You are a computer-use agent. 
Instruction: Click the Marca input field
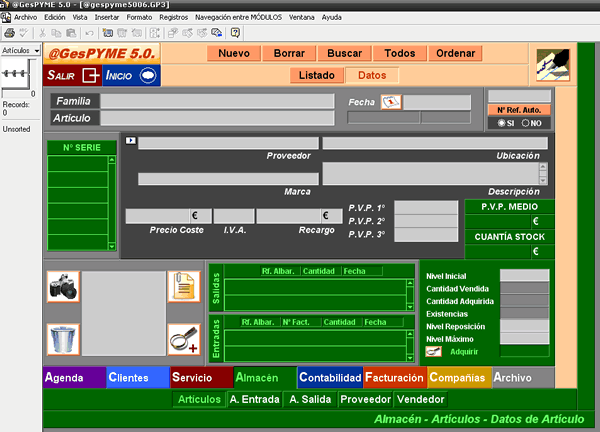228,179
